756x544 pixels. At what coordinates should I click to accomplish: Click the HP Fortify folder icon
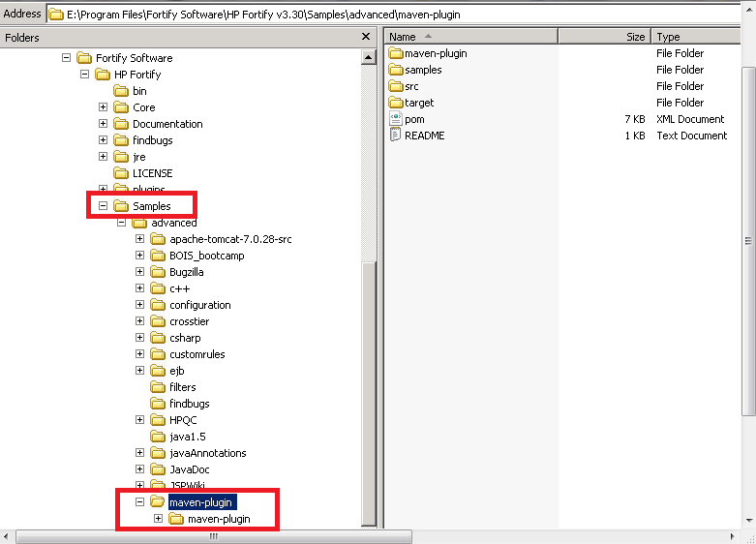pyautogui.click(x=103, y=75)
